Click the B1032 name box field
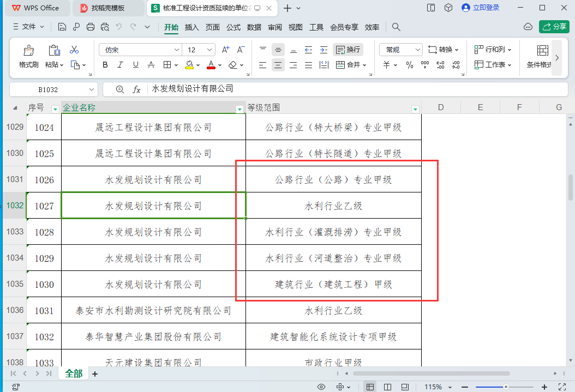This screenshot has height=392, width=575. coord(49,89)
